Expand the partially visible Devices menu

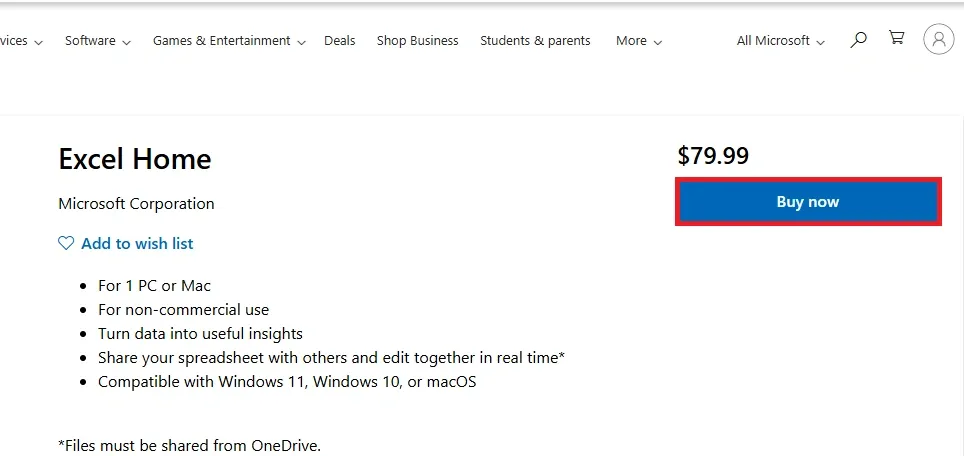click(x=20, y=41)
